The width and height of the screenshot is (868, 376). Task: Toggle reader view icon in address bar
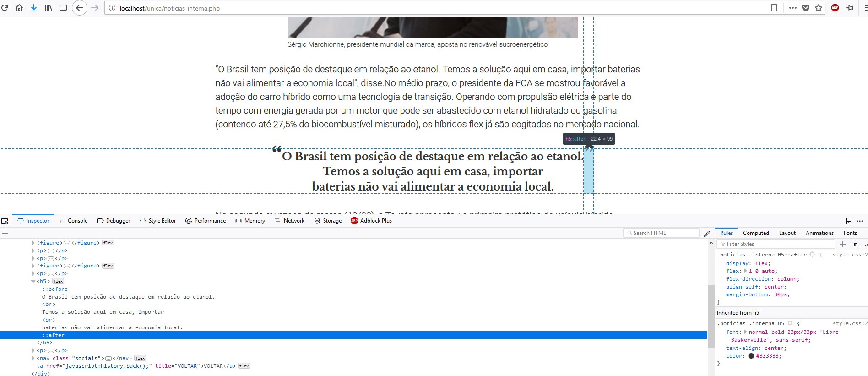[x=774, y=8]
